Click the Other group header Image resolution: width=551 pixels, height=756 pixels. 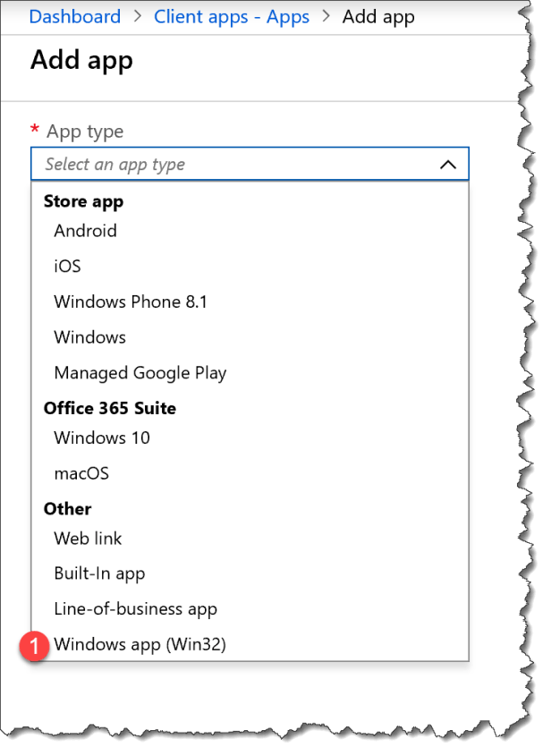click(67, 509)
